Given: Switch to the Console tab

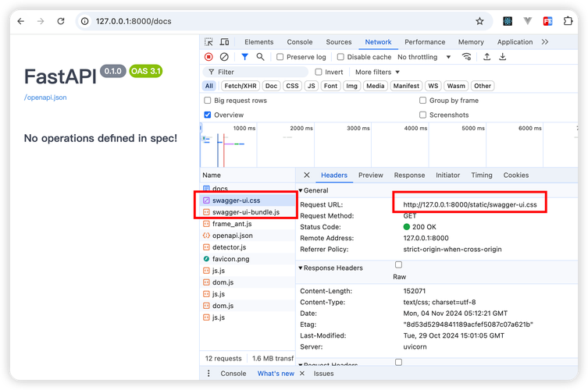Looking at the screenshot, I should pos(300,42).
